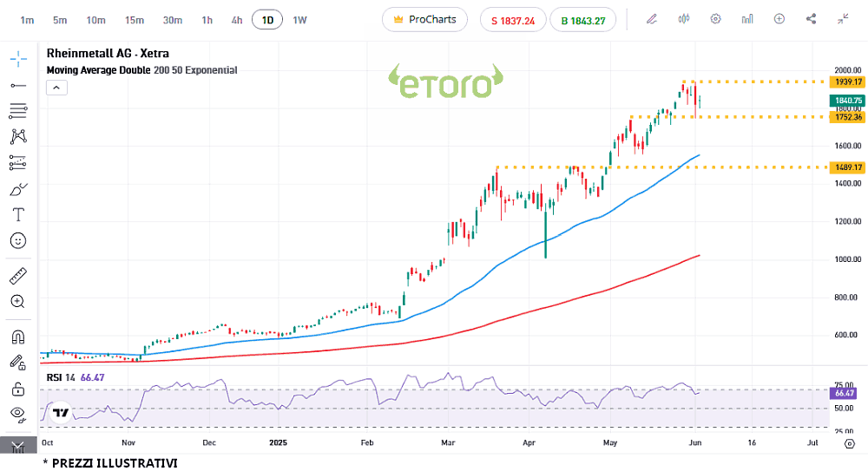Switch to the 10m timeframe
This screenshot has width=868, height=471.
(x=95, y=21)
